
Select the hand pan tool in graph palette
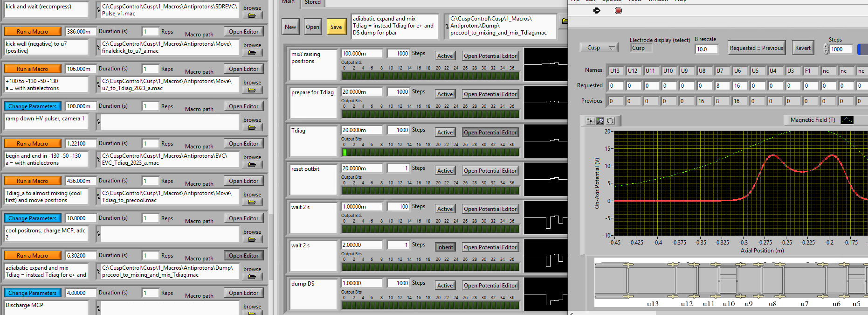point(610,121)
